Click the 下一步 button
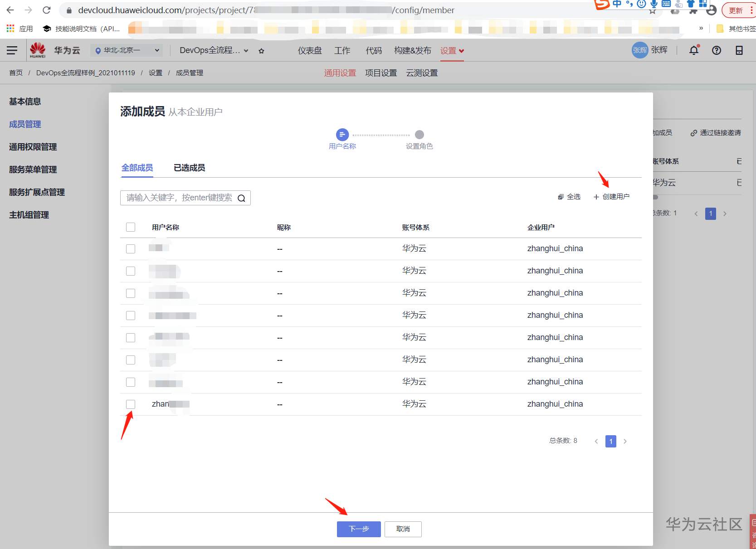The image size is (756, 549). tap(359, 529)
